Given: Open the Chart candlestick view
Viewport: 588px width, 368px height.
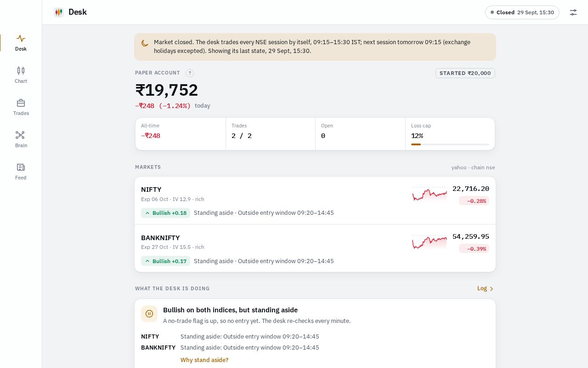Looking at the screenshot, I should 21,75.
